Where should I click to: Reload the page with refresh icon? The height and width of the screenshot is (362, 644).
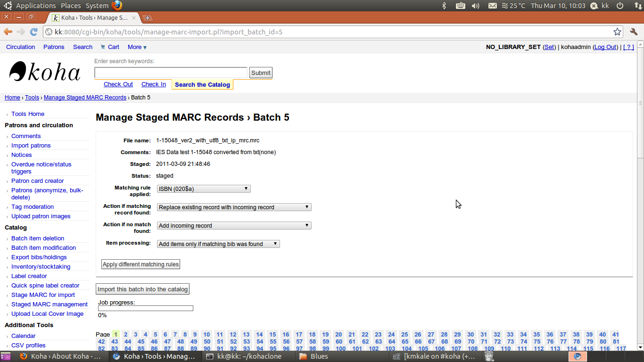pyautogui.click(x=33, y=32)
